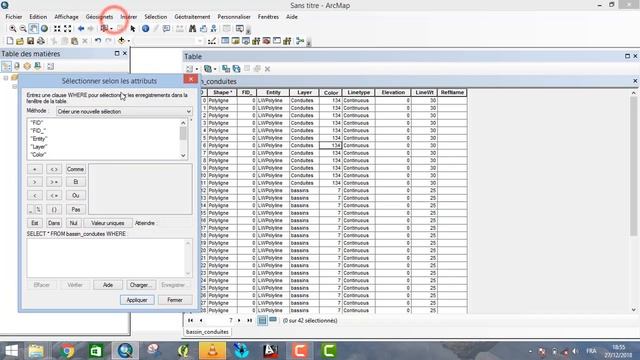The height and width of the screenshot is (360, 640).
Task: Select the Zoom In tool
Action: coord(13,29)
